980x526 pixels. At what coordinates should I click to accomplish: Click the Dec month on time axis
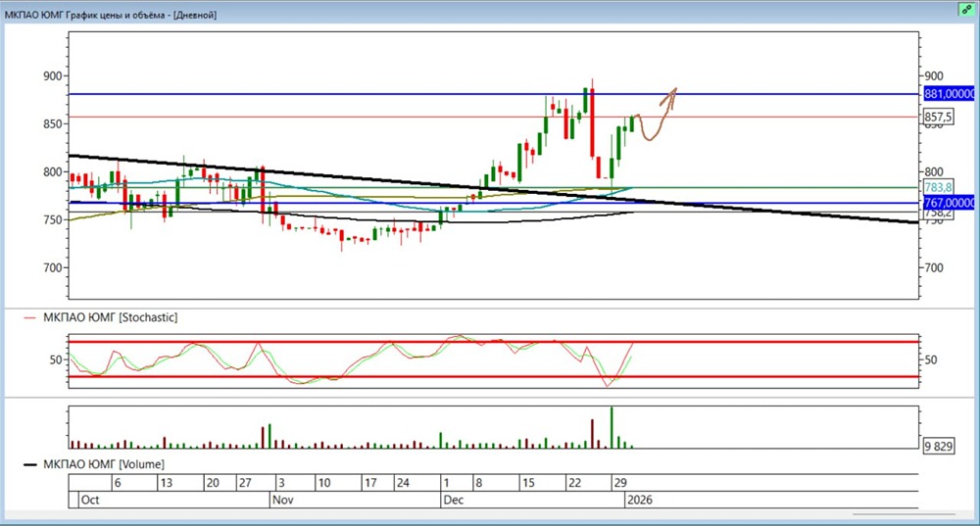coord(453,500)
